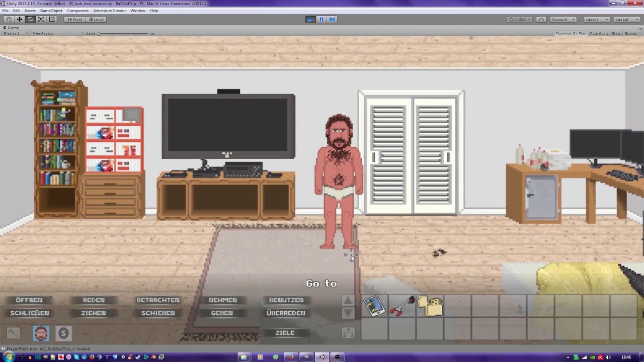
Task: Click the bookshelf in the room
Action: 59,149
